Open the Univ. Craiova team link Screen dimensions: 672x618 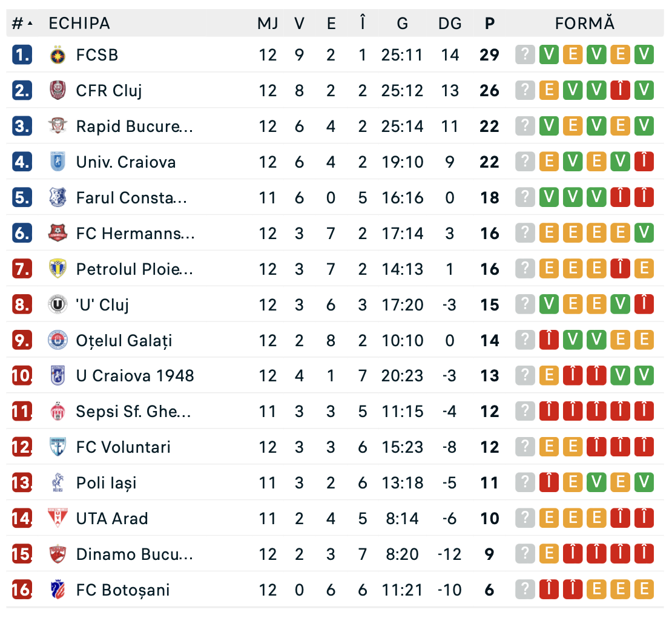[x=126, y=162]
